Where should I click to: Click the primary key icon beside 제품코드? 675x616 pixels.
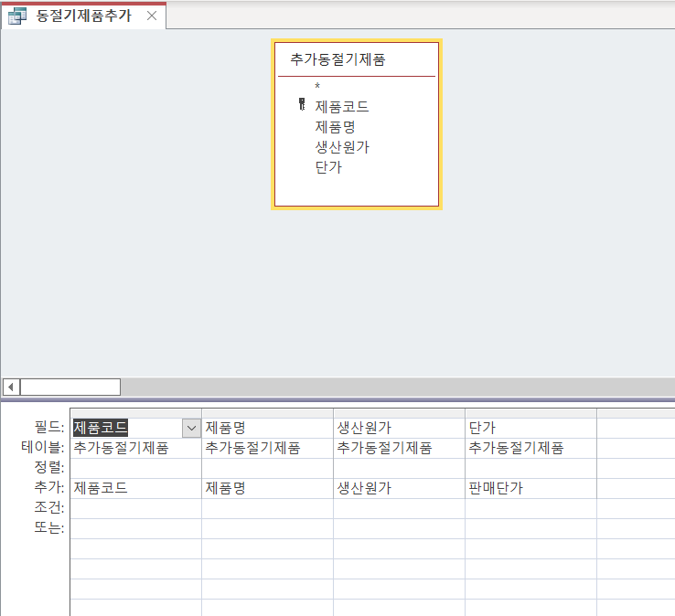pyautogui.click(x=301, y=105)
